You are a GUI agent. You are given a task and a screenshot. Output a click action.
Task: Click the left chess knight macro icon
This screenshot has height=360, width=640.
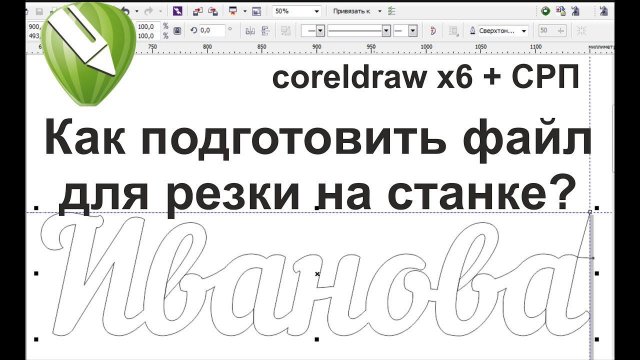point(576,11)
